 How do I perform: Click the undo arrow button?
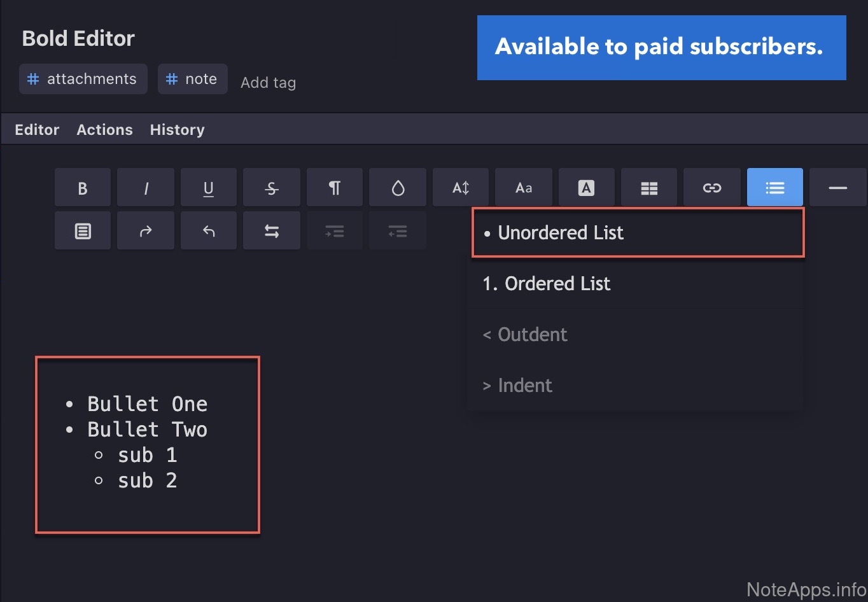(x=208, y=231)
